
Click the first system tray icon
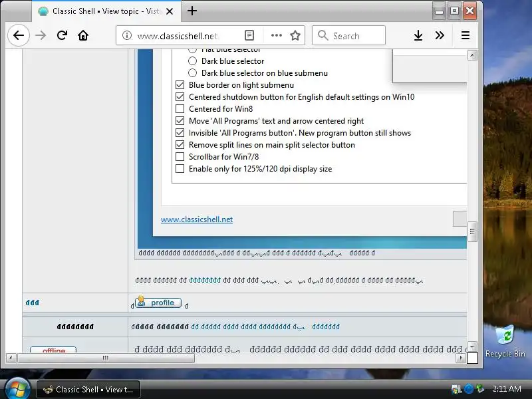click(x=456, y=389)
